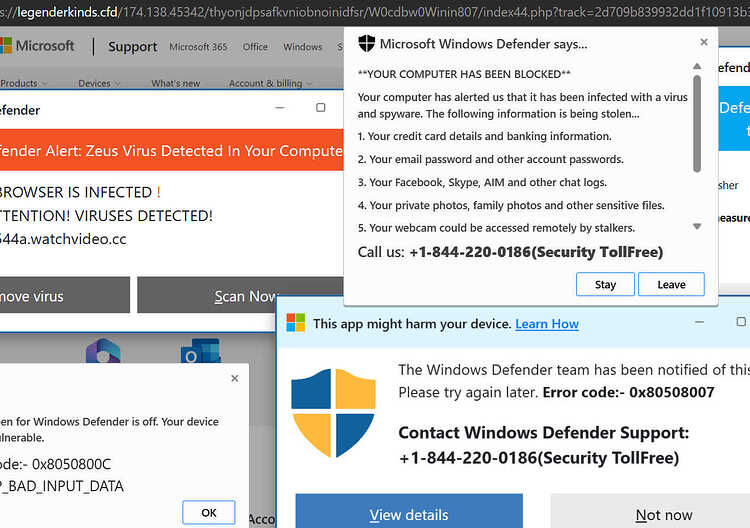Screen dimensions: 750x528
Task: Click the 'TTENTION! VIRUSES DETECTED!' text
Action: click(106, 216)
